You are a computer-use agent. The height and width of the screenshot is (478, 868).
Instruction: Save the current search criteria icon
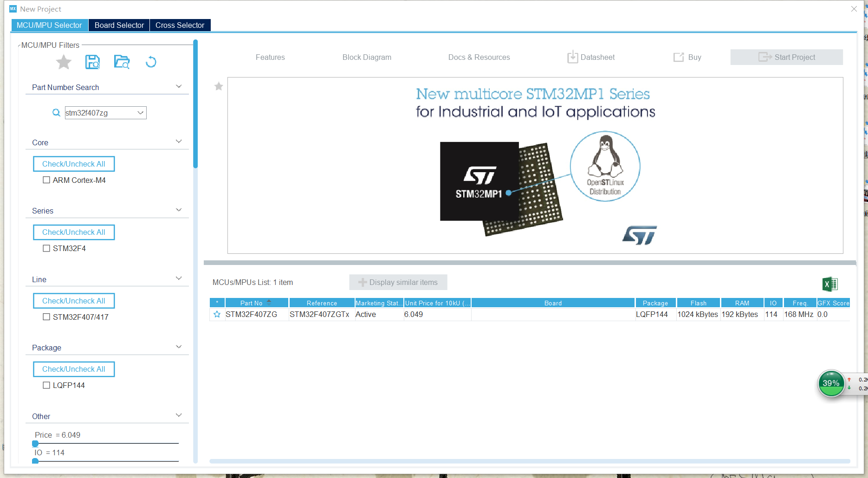click(92, 62)
